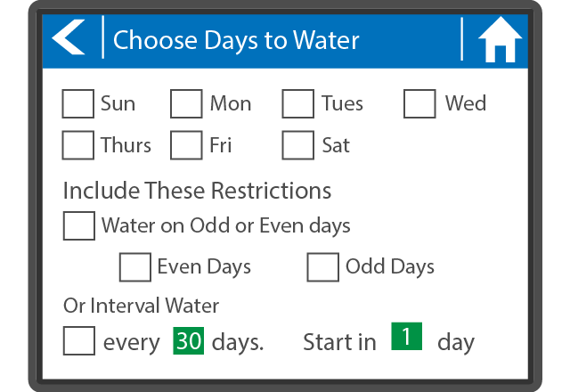
Task: Click the Water on Odd or Even days label
Action: (x=225, y=225)
